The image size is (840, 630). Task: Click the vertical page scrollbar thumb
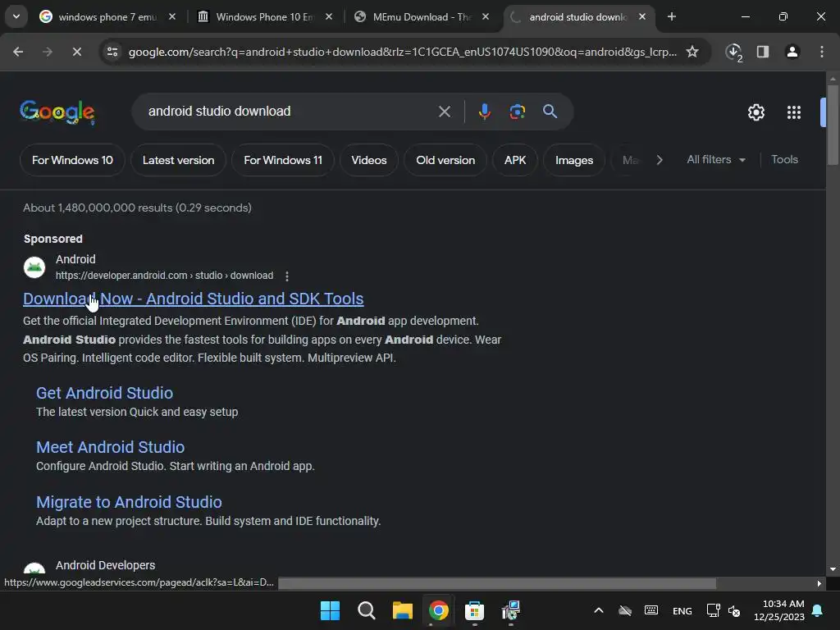(x=832, y=125)
